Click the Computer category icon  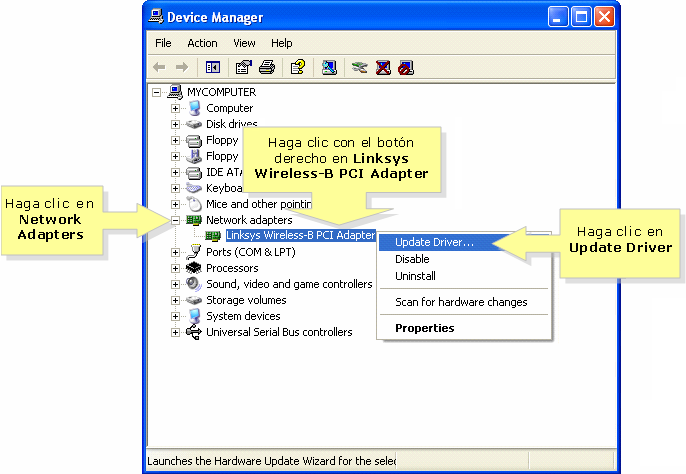195,108
